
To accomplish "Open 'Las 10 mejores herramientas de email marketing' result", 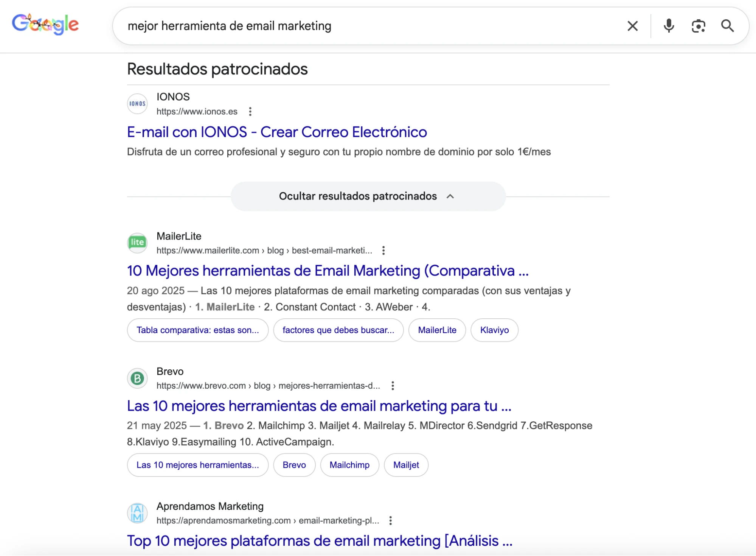I will coord(319,406).
